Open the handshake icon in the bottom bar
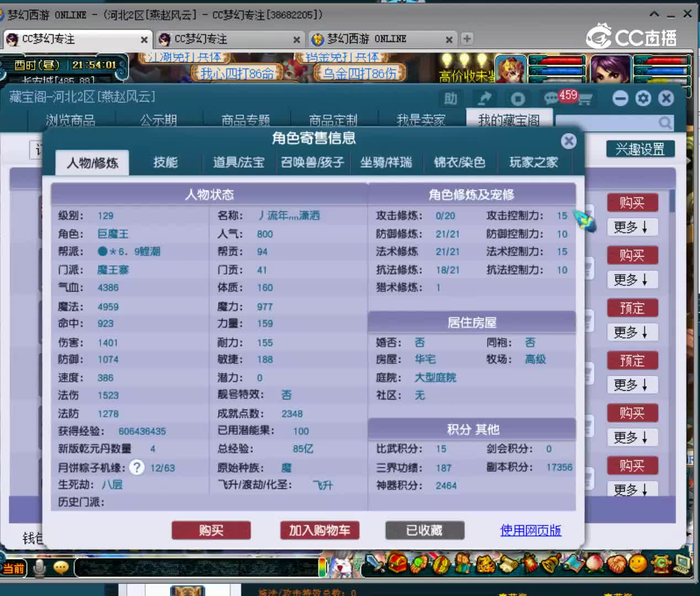 coord(617,564)
